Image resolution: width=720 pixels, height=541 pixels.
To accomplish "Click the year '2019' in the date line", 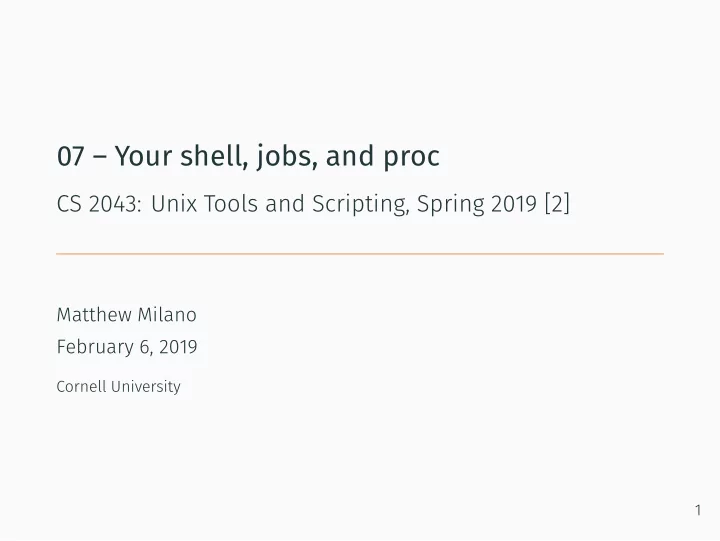I will [178, 347].
